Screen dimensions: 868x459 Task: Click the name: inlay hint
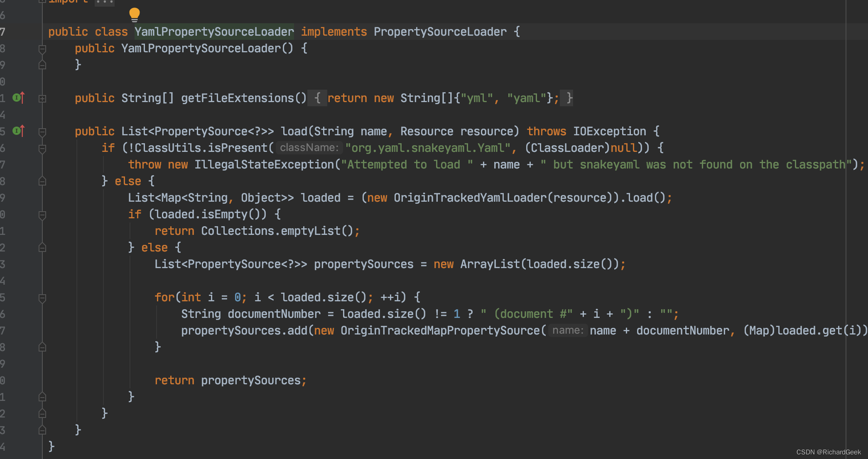(567, 330)
